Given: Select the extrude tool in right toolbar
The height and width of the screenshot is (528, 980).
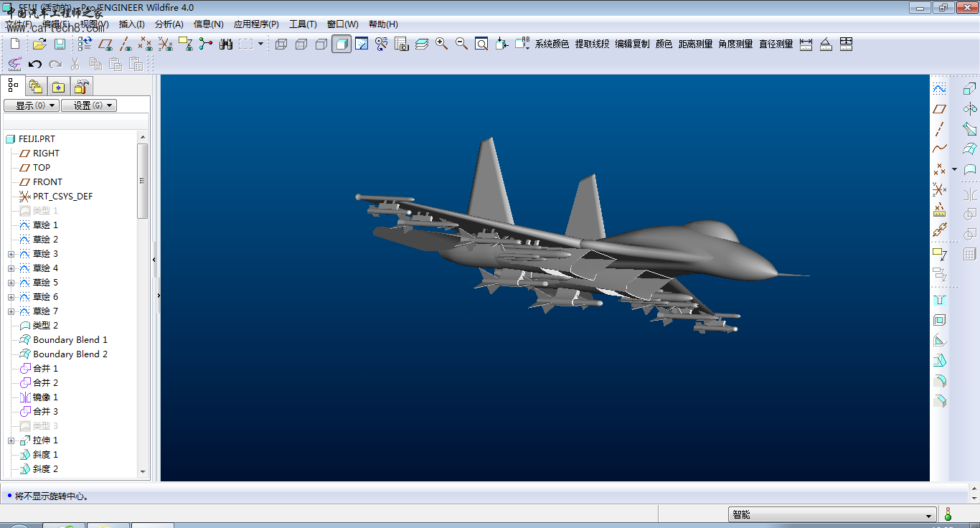Looking at the screenshot, I should tap(970, 89).
